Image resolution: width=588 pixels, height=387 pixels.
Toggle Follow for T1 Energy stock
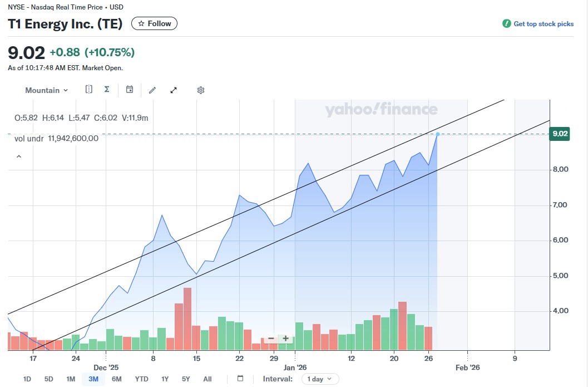pyautogui.click(x=155, y=23)
